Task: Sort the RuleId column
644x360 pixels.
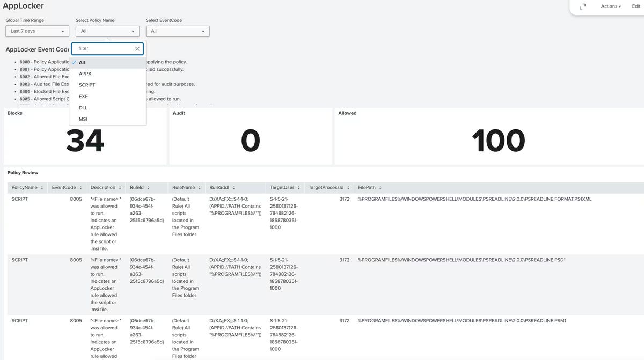Action: pos(140,188)
